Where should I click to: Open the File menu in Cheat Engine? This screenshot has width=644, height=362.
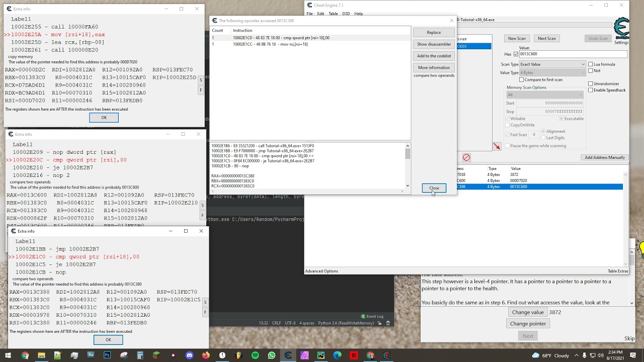click(310, 14)
